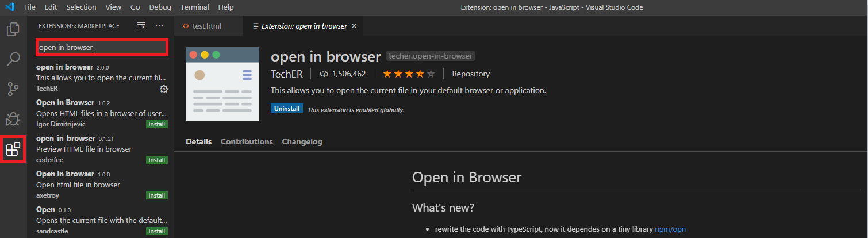Install Open in browser by axetroy
Viewport: 868px width, 238px height.
coord(157,195)
